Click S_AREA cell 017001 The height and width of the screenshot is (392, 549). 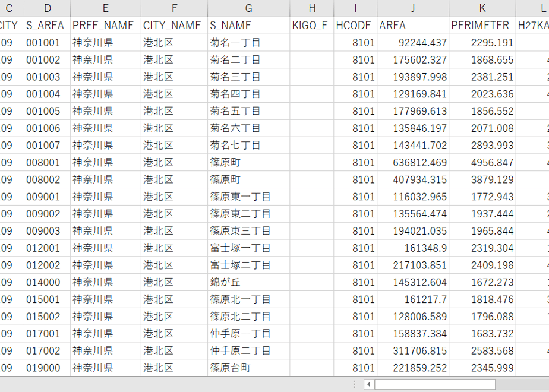coord(48,334)
